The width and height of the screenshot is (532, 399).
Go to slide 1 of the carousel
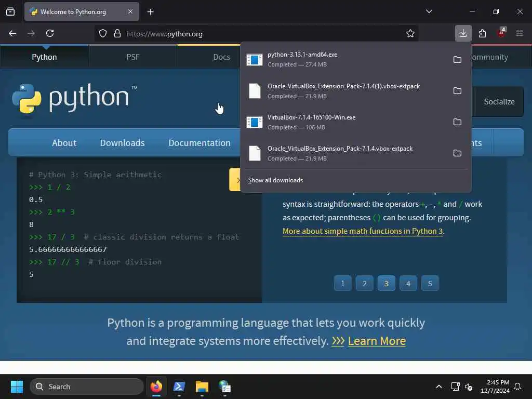343,283
